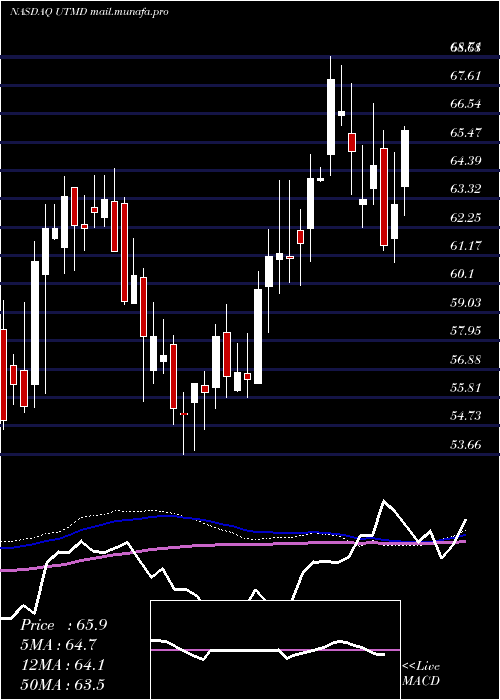Click the 66.54 price axis label

pyautogui.click(x=466, y=104)
